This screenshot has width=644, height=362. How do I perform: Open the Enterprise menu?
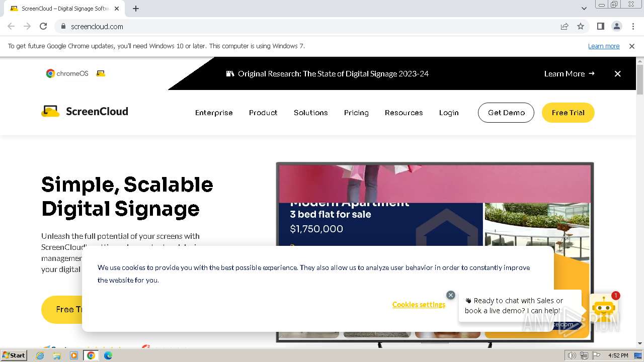pyautogui.click(x=214, y=113)
